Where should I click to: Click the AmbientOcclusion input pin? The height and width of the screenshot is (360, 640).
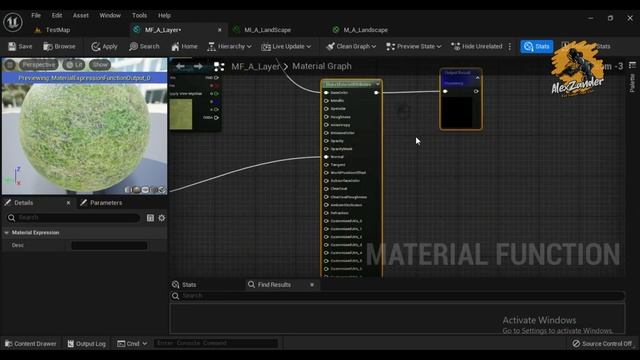click(x=326, y=205)
